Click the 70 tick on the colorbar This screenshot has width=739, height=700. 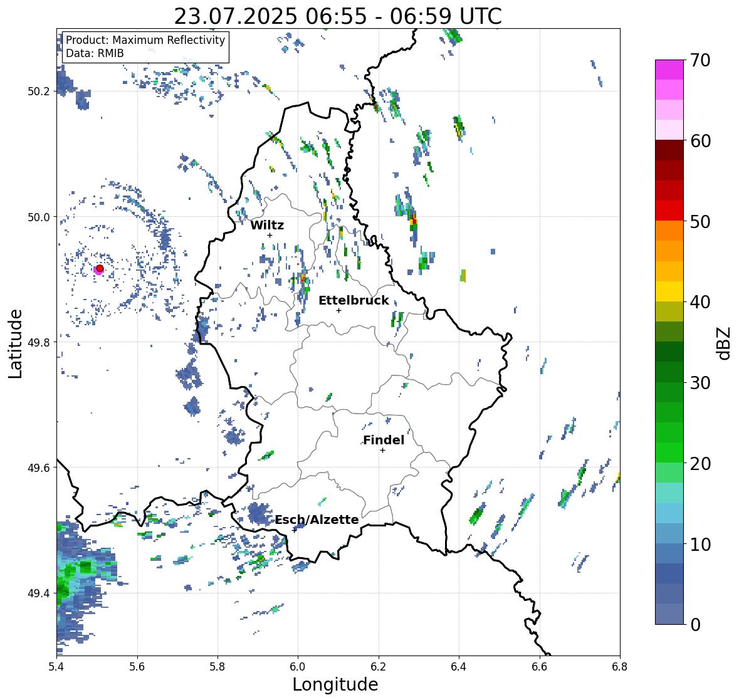click(x=700, y=60)
